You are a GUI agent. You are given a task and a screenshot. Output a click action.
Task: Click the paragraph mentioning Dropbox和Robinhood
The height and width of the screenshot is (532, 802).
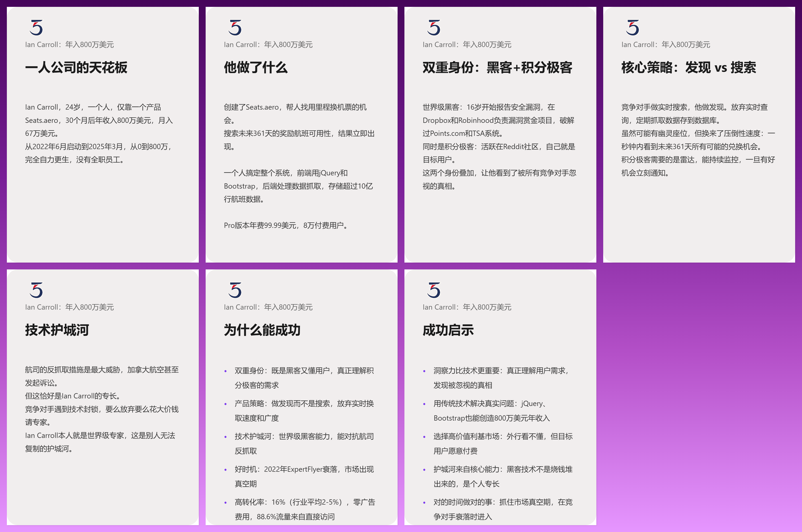pos(498,121)
